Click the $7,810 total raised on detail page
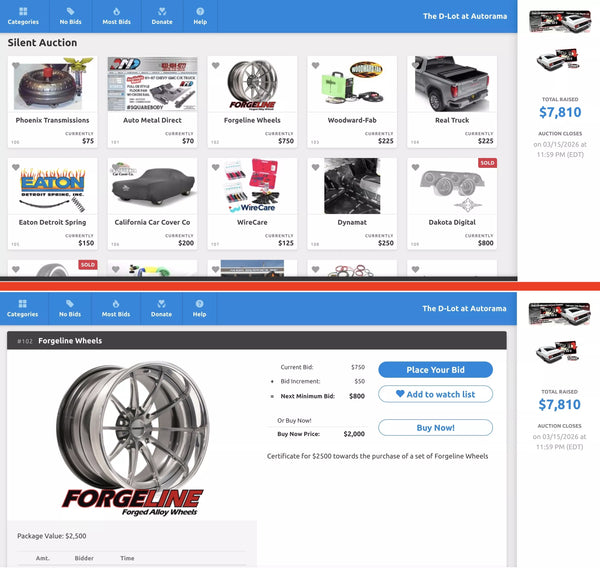Image resolution: width=600 pixels, height=568 pixels. coord(559,405)
